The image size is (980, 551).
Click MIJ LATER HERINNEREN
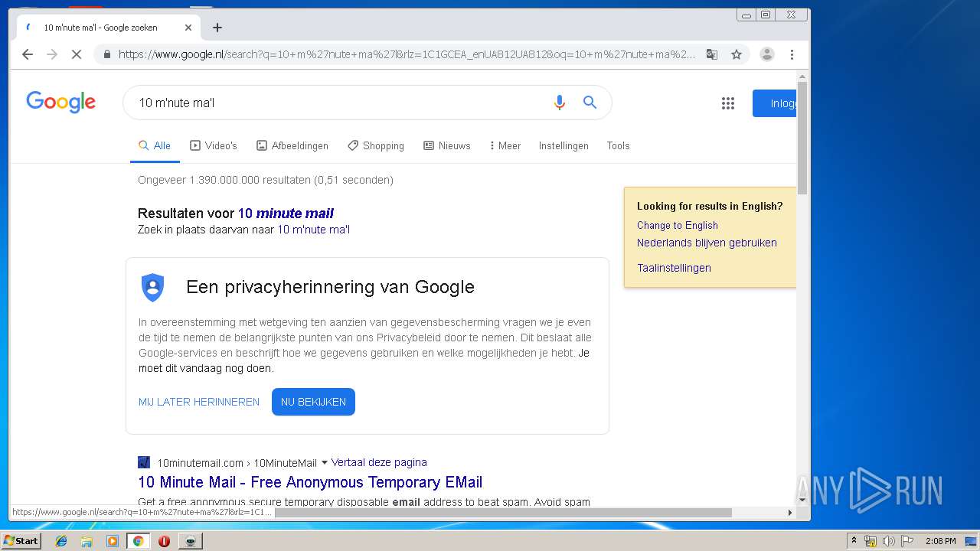[199, 402]
